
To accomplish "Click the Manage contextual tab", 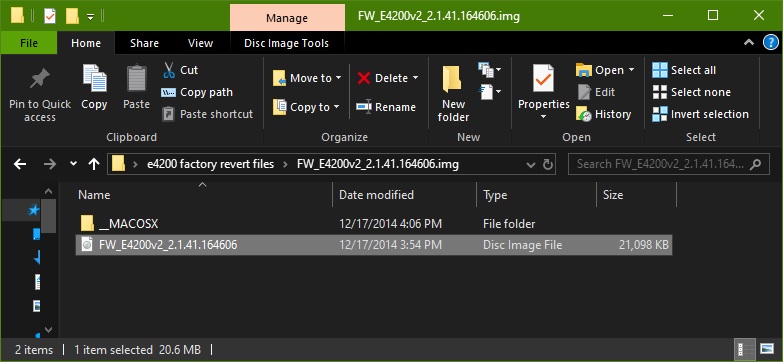I will [x=287, y=18].
